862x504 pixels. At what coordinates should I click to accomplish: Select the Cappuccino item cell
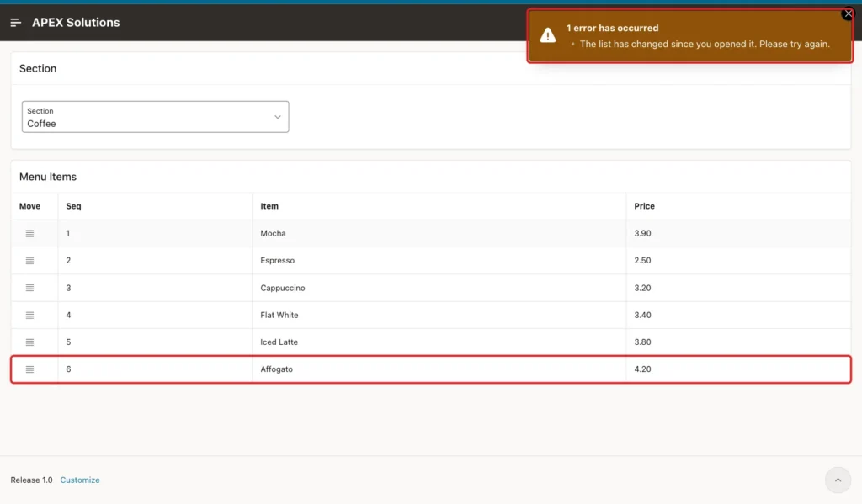point(439,288)
